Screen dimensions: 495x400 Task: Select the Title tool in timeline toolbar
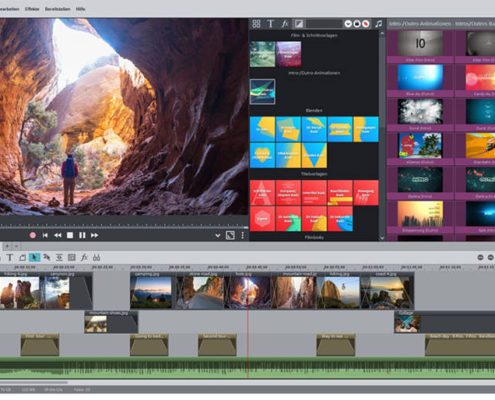coord(10,257)
